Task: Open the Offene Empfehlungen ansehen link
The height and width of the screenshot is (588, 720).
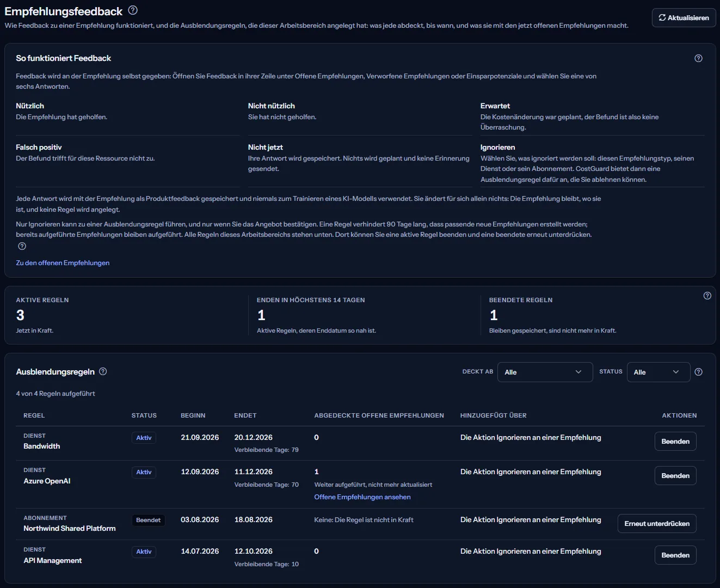Action: pyautogui.click(x=362, y=497)
